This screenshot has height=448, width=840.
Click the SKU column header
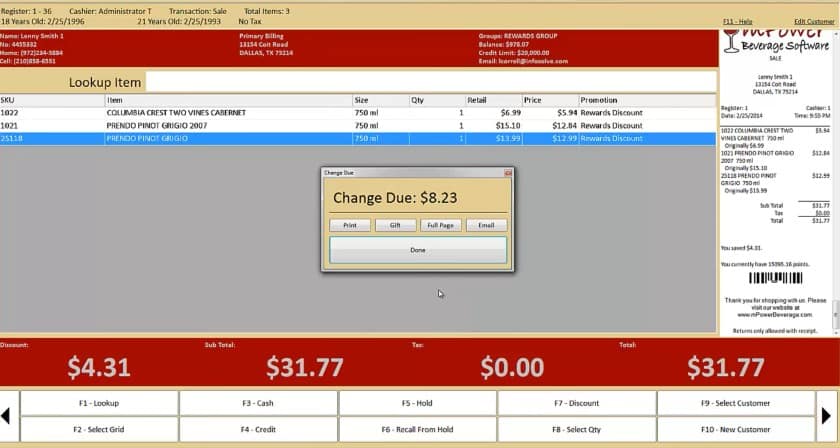pos(52,100)
